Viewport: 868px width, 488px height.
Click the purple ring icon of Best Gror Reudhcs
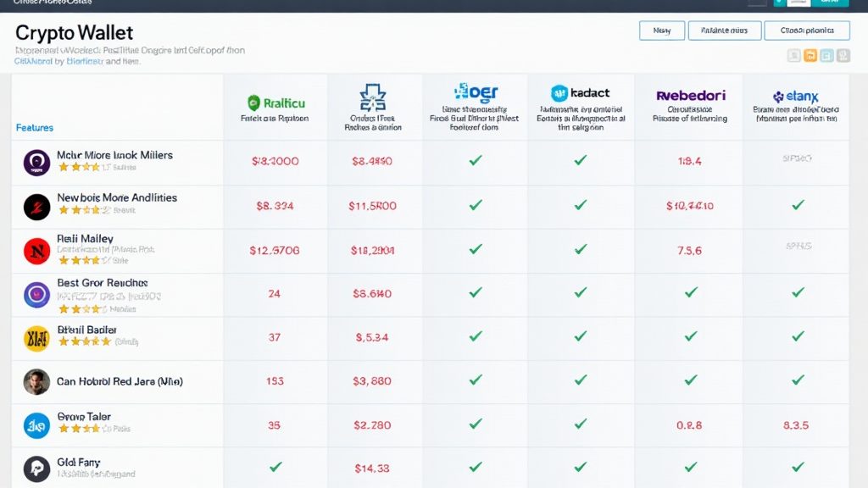(36, 294)
